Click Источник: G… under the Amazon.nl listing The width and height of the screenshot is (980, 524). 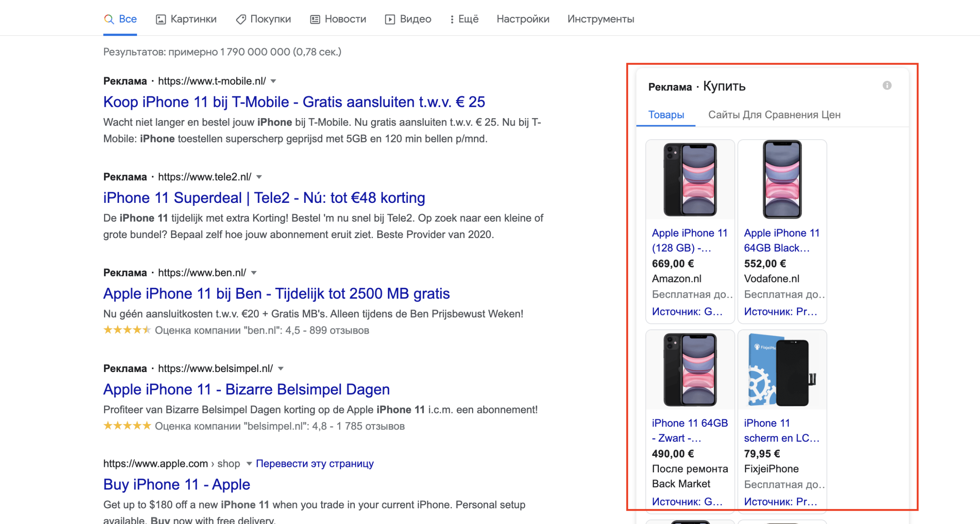point(687,312)
